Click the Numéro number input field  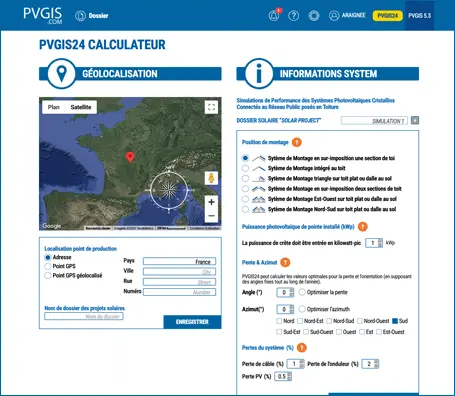[x=179, y=292]
